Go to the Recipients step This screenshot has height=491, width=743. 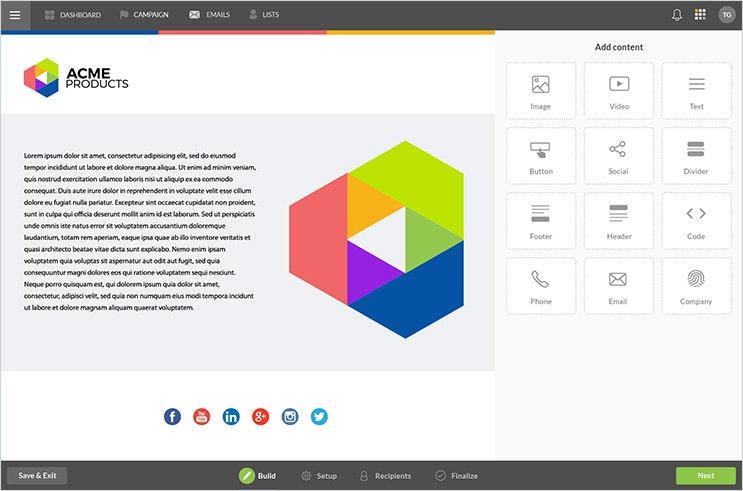pos(385,476)
